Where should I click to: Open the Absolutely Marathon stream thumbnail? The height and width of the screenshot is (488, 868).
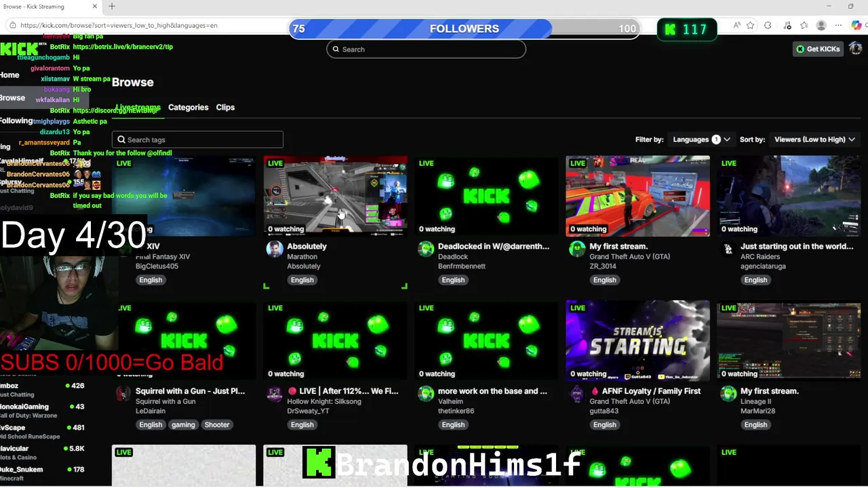pos(335,196)
